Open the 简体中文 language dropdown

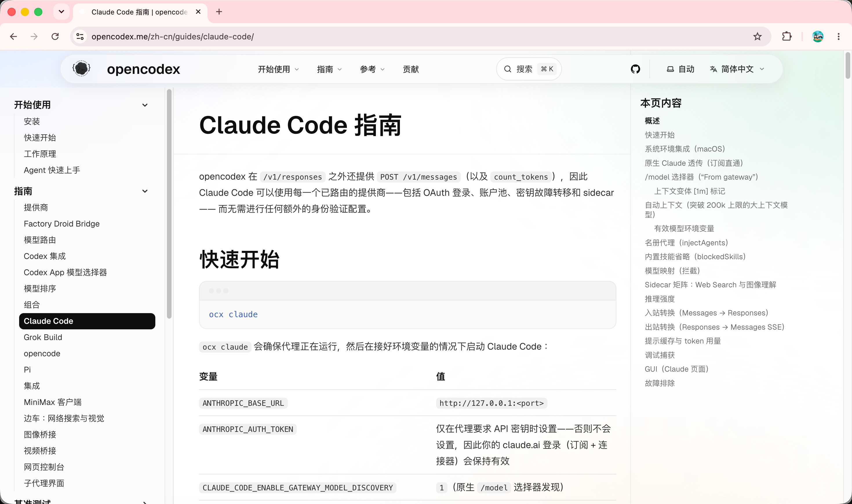(x=737, y=69)
